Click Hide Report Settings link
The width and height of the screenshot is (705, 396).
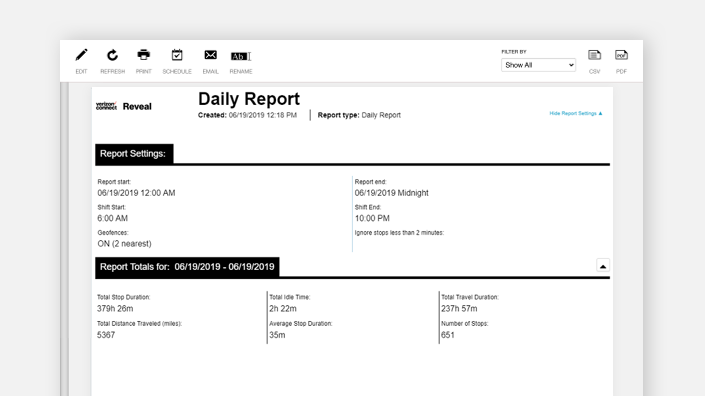(576, 113)
